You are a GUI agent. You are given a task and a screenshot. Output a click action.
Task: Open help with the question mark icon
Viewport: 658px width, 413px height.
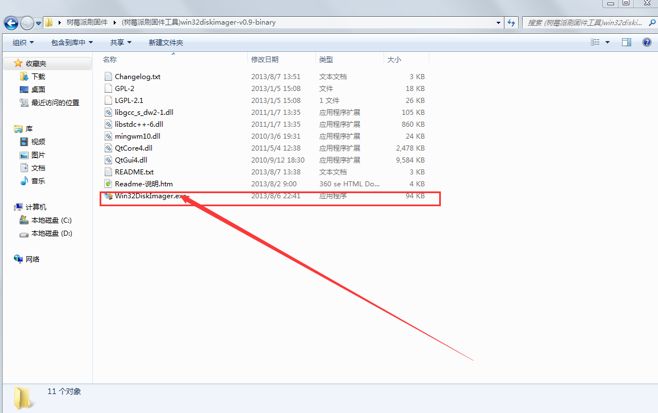[647, 42]
